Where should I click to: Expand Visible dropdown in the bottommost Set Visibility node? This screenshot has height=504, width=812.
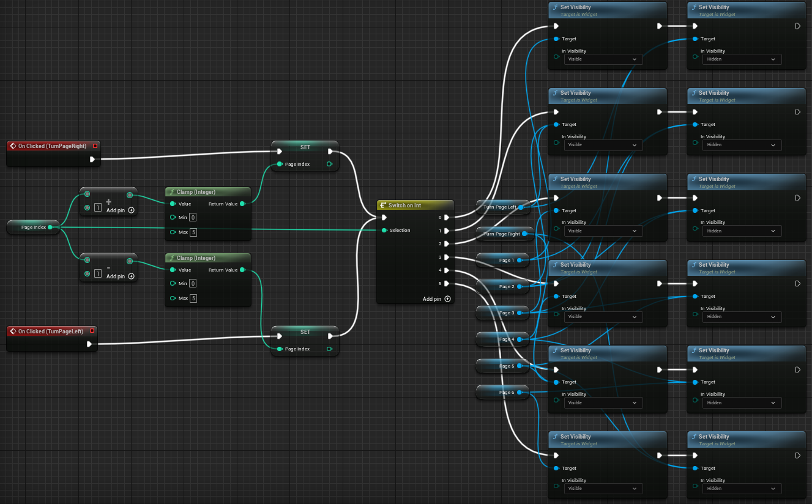[603, 489]
